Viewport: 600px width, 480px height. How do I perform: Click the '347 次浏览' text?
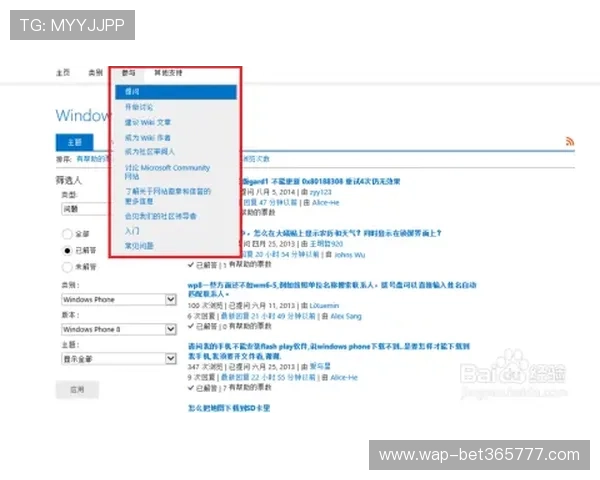(205, 367)
